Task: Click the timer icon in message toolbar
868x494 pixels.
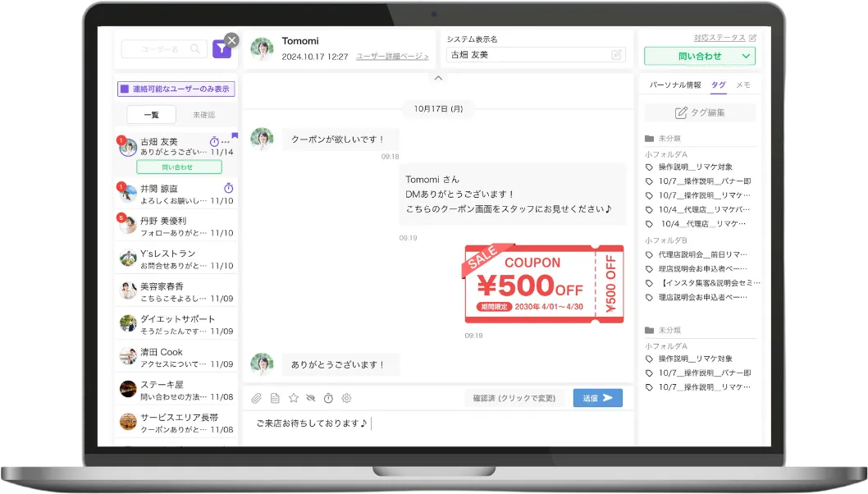Action: [328, 398]
